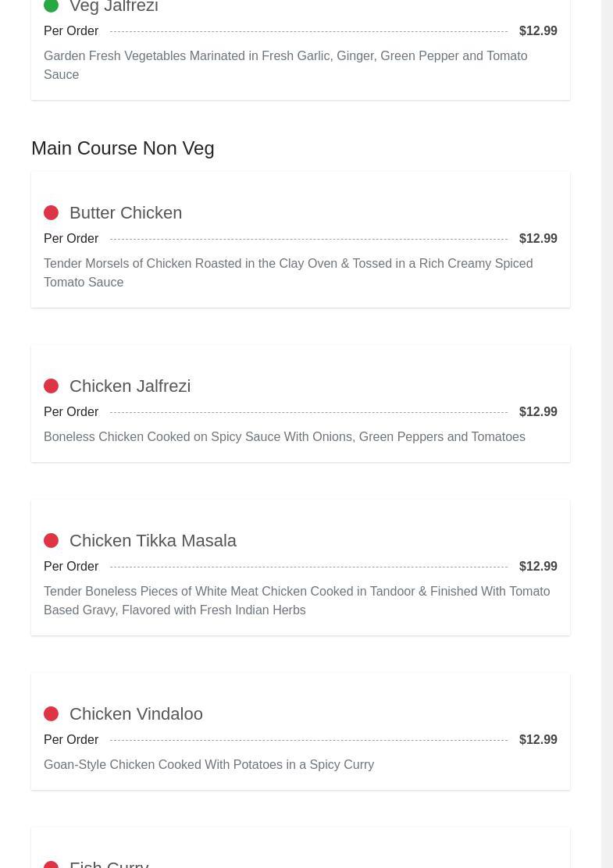The width and height of the screenshot is (613, 868).
Task: Choose the Chicken Vindaloo menu item
Action: (136, 714)
